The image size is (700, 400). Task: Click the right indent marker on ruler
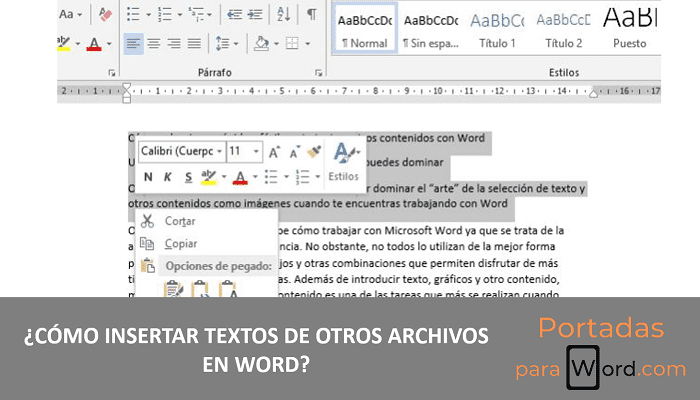(x=593, y=93)
